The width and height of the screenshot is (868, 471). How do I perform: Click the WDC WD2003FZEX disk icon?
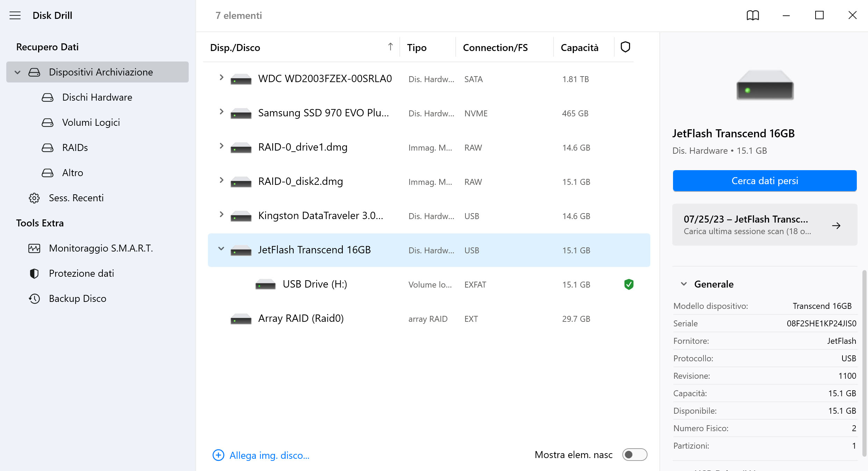tap(241, 79)
